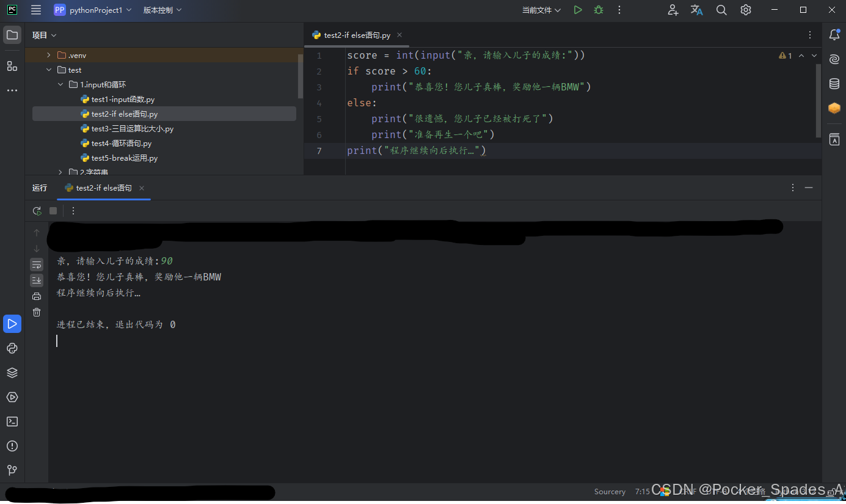Click the translate icon in title bar
This screenshot has width=846, height=504.
coord(697,10)
